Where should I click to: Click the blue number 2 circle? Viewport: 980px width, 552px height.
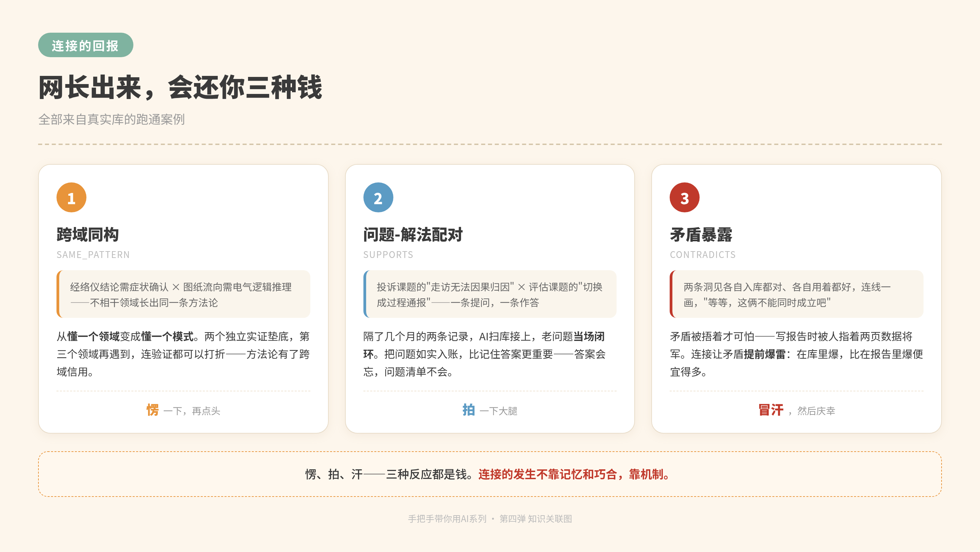pyautogui.click(x=378, y=197)
